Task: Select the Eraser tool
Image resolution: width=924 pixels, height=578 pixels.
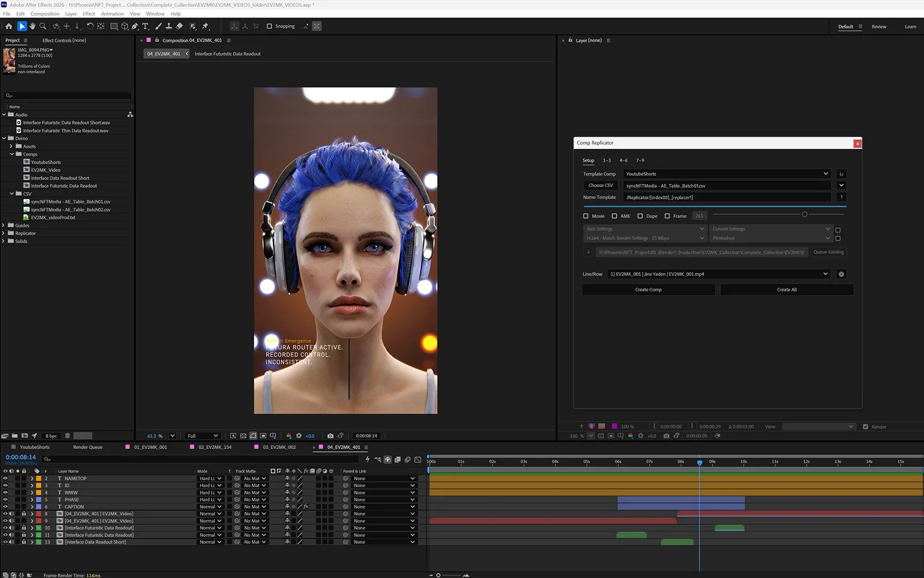Action: pyautogui.click(x=179, y=26)
